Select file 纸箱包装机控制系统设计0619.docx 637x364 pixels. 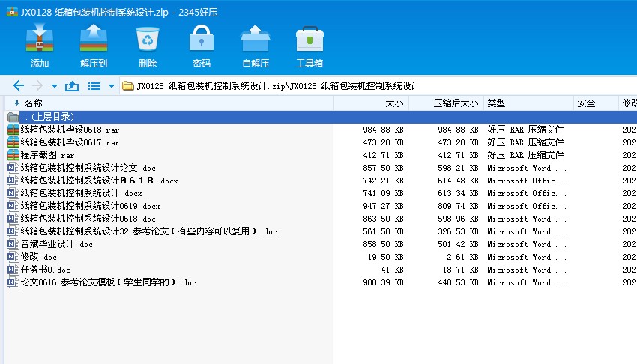pos(90,206)
